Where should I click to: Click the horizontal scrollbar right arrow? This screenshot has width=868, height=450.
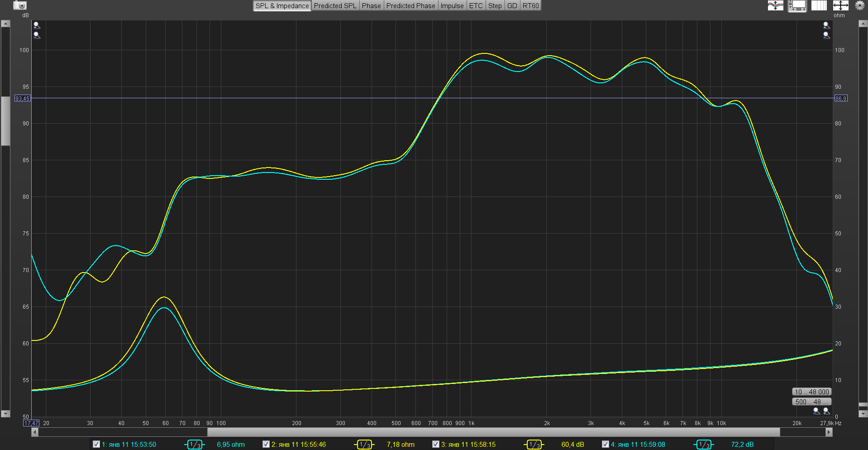tap(829, 432)
